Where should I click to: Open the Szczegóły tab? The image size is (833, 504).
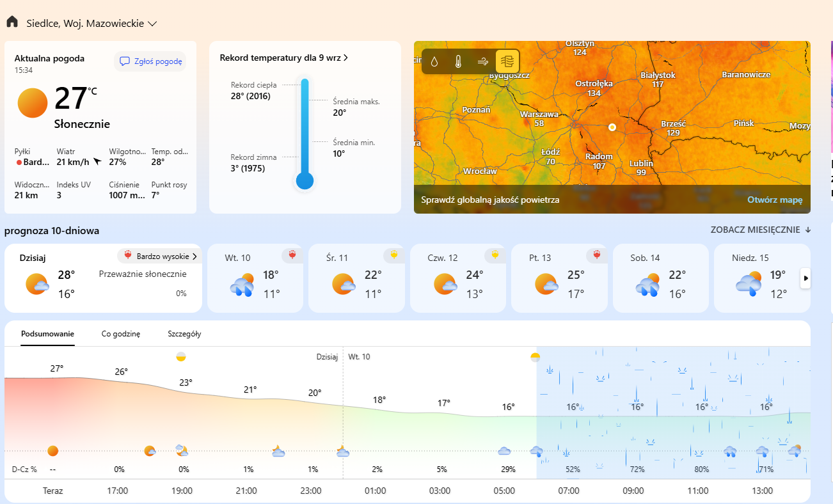(x=184, y=334)
